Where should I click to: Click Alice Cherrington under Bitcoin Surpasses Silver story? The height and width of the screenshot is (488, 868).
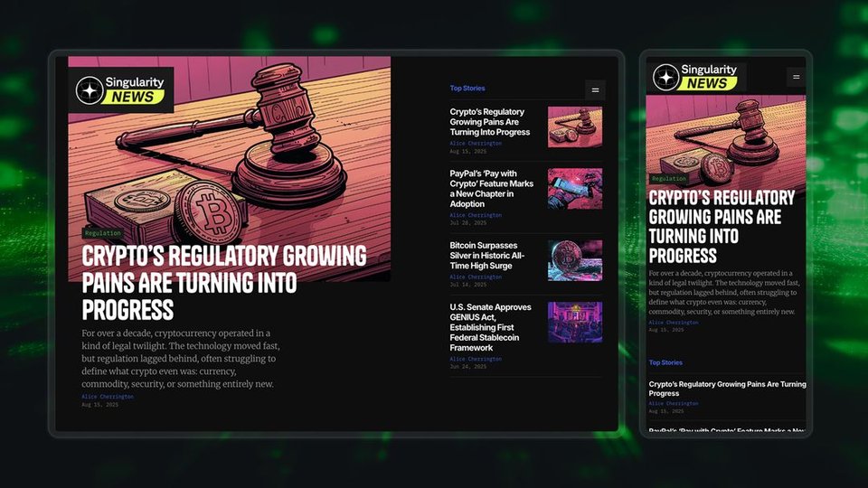tap(476, 277)
